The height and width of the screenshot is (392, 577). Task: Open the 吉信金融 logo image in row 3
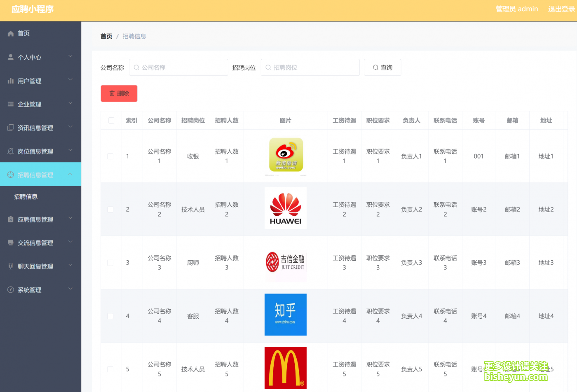[286, 262]
